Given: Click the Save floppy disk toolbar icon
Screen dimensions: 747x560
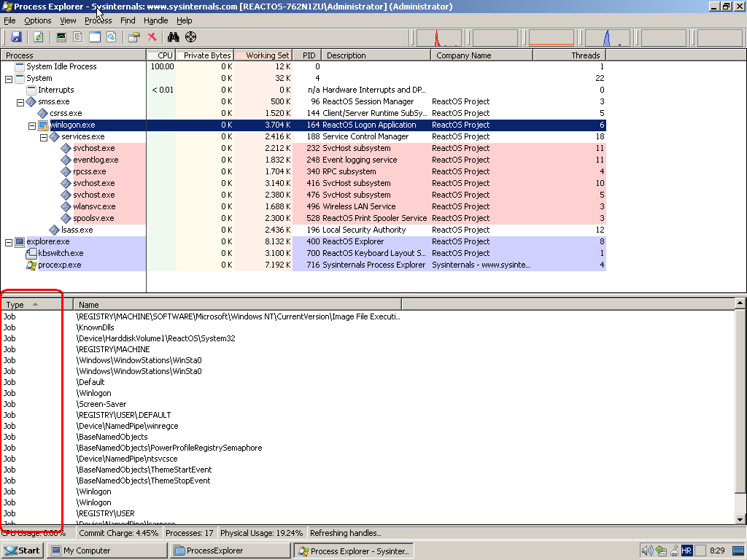Looking at the screenshot, I should point(16,37).
